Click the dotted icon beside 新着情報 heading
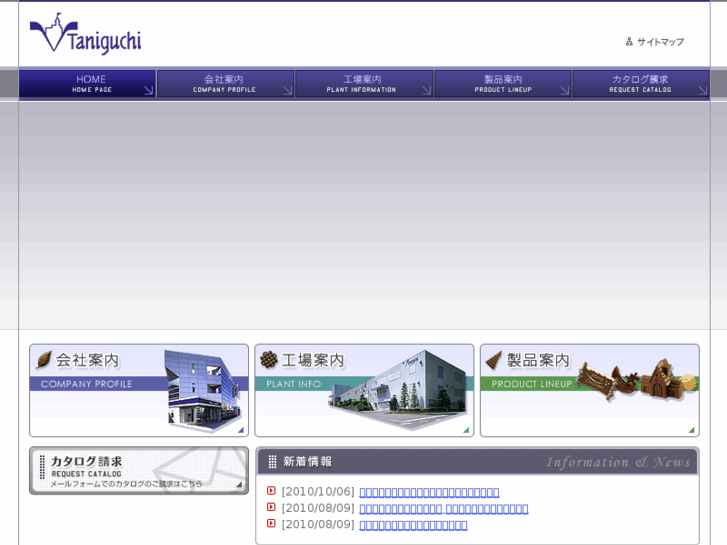This screenshot has height=545, width=727. click(273, 462)
